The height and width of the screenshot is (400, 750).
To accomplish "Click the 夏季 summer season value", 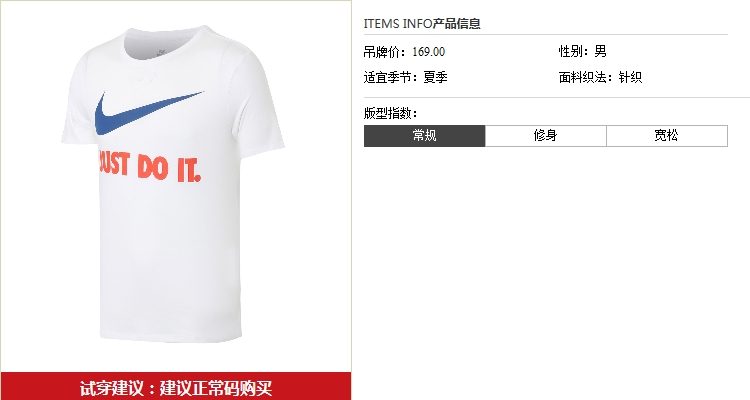I will [x=435, y=77].
